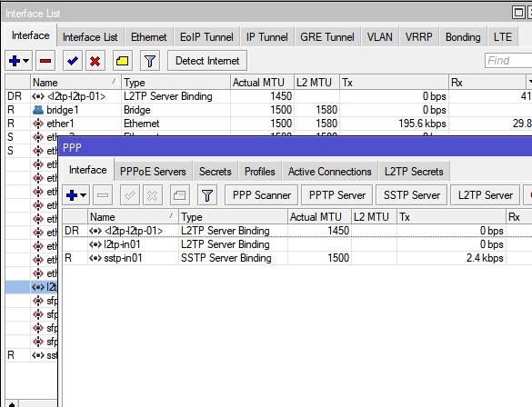
Task: Select l2tp-in01 row in PPP window
Action: [297, 244]
